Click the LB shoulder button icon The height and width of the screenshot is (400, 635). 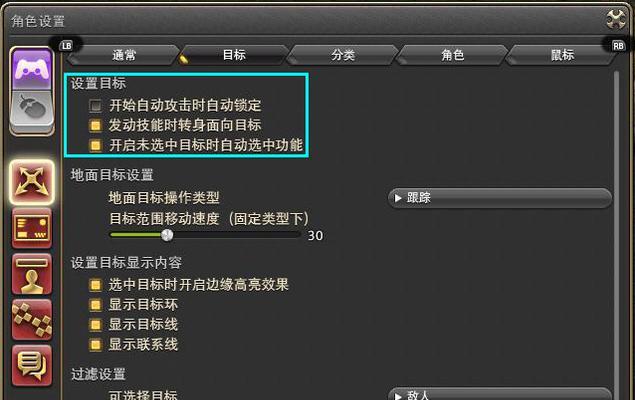click(67, 45)
